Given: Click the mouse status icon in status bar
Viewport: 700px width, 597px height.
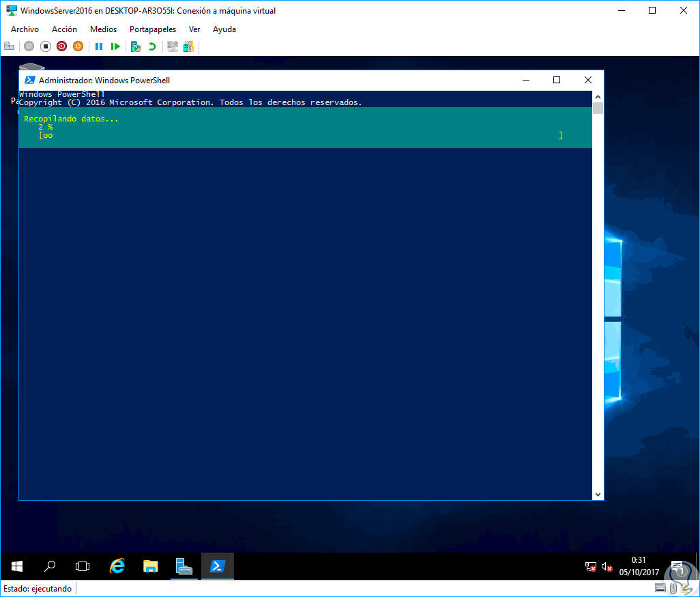Looking at the screenshot, I should 673,588.
